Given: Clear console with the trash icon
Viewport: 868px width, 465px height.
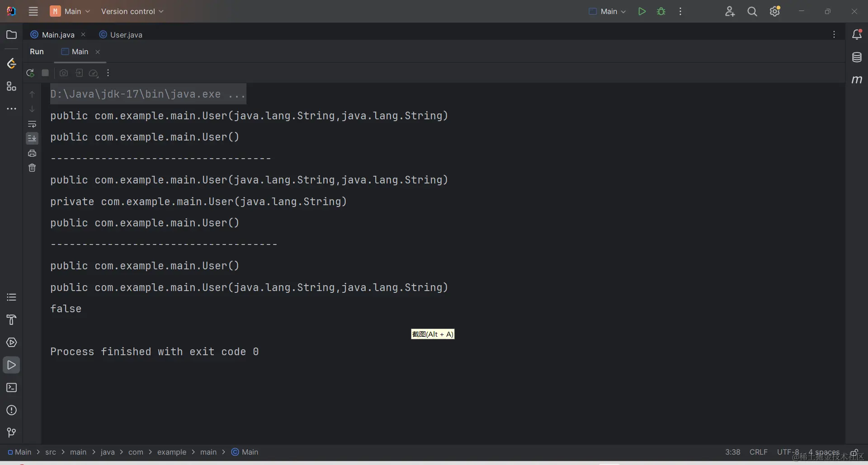Looking at the screenshot, I should 32,168.
